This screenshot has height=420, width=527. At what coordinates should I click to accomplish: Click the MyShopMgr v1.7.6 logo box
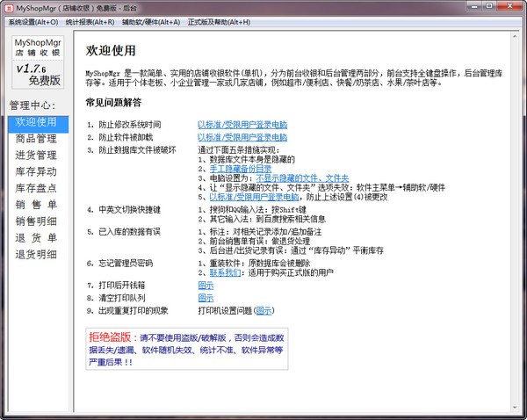[36, 61]
